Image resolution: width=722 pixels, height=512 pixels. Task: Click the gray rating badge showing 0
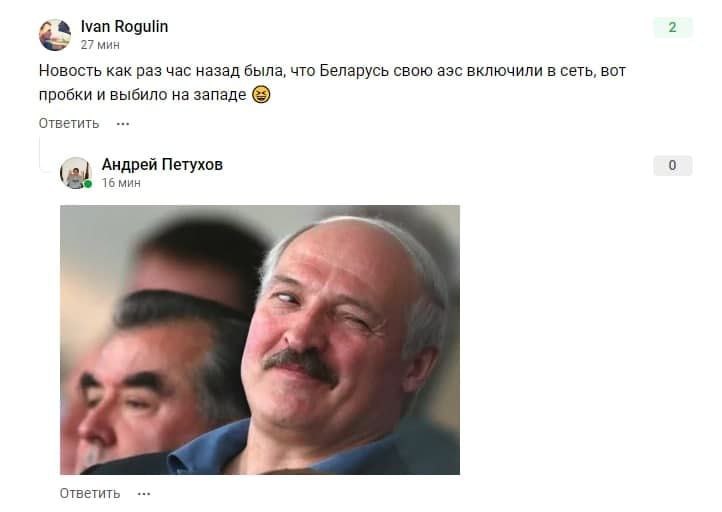(x=672, y=165)
